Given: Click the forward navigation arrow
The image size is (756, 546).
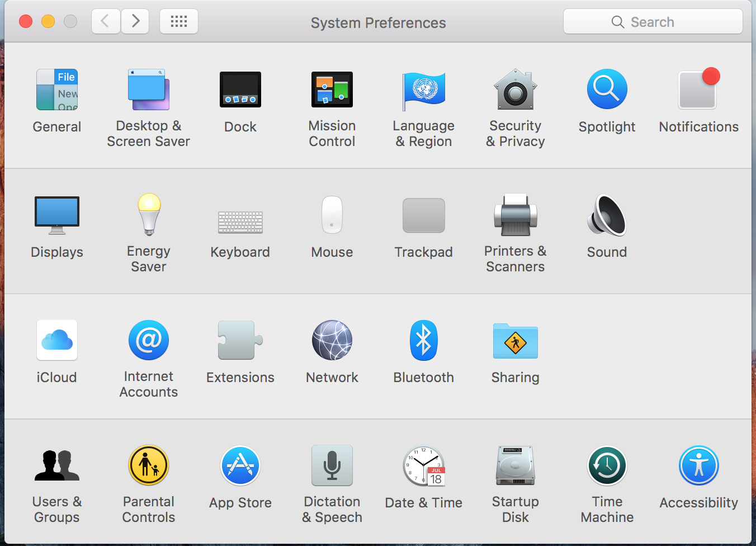Looking at the screenshot, I should click(x=135, y=21).
